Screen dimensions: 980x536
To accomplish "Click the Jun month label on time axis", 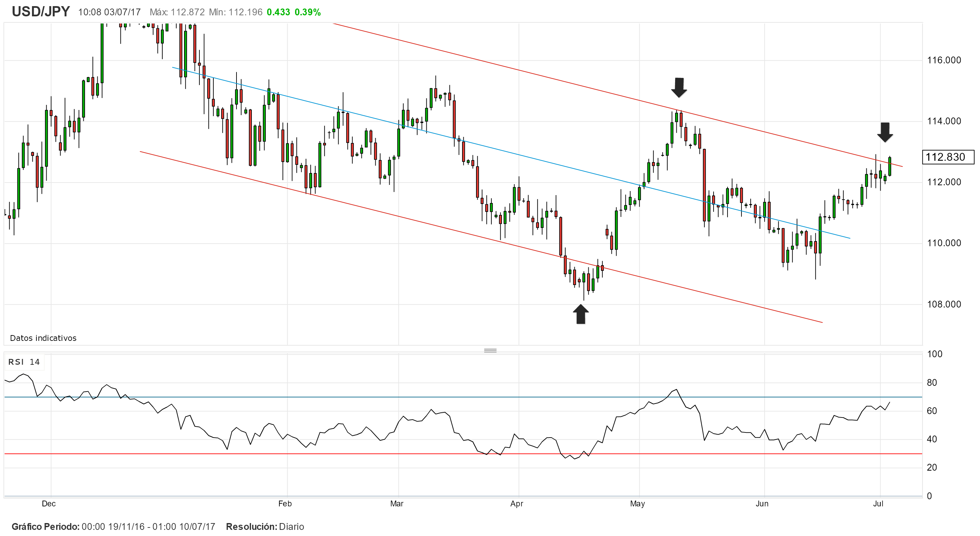I will (762, 504).
